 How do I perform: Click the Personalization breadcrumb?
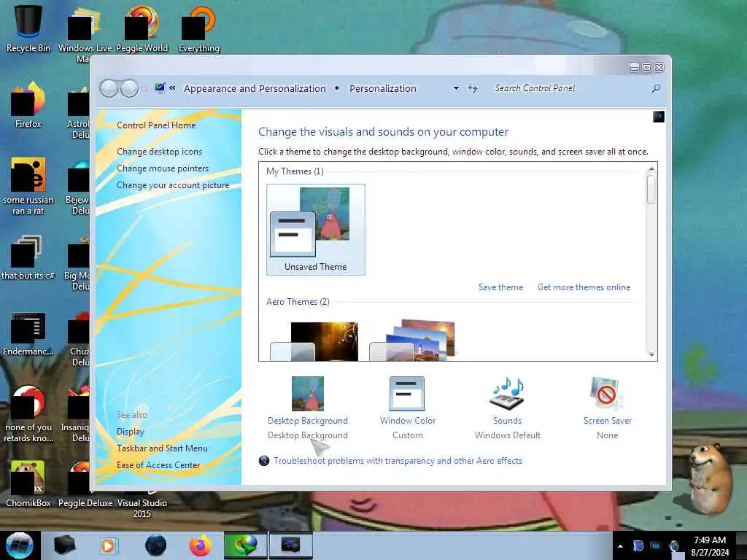click(x=382, y=88)
